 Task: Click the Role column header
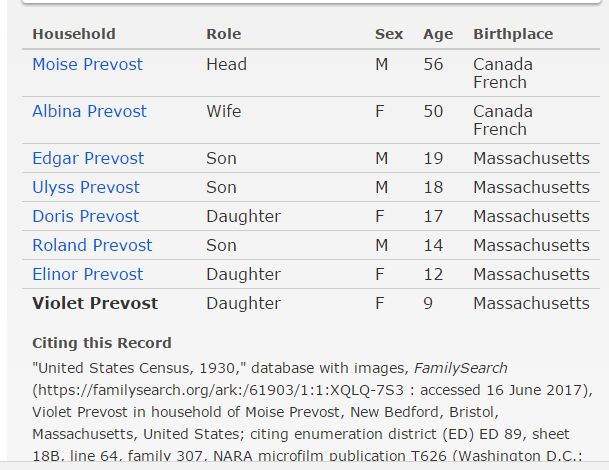(224, 34)
